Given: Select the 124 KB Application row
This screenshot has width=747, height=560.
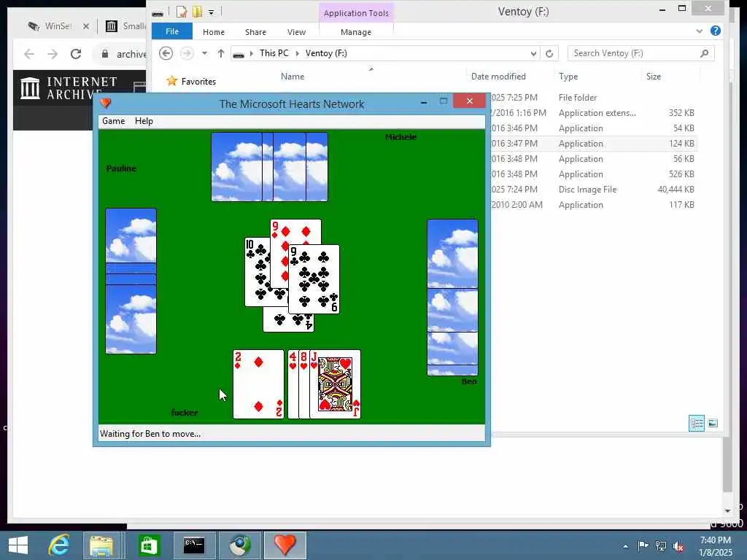Looking at the screenshot, I should pyautogui.click(x=592, y=144).
